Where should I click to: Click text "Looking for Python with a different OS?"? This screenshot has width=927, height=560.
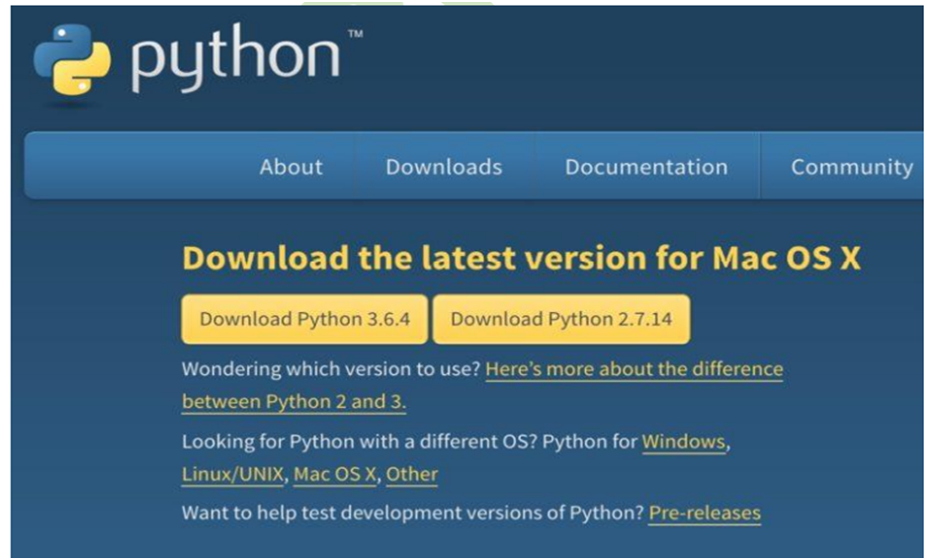click(x=359, y=441)
